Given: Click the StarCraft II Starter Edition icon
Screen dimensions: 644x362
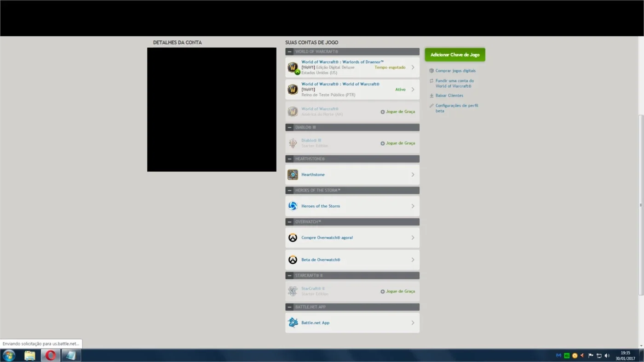Looking at the screenshot, I should [293, 291].
